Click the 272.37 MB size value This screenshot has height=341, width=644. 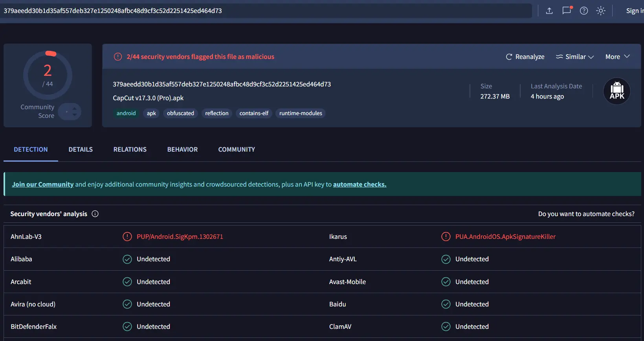click(495, 96)
